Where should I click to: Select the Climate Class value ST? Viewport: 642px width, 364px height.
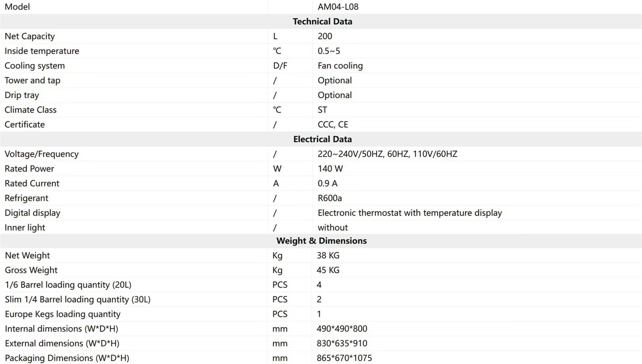tap(322, 110)
